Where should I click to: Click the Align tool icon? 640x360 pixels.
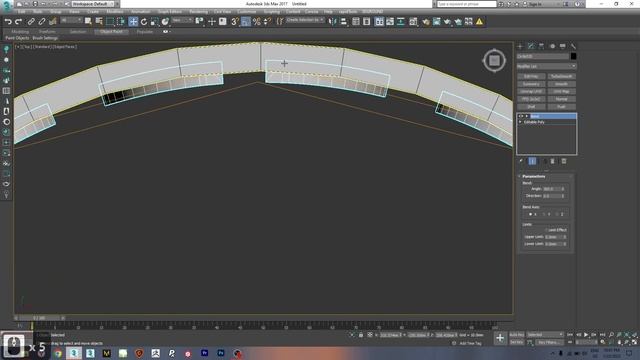(344, 22)
